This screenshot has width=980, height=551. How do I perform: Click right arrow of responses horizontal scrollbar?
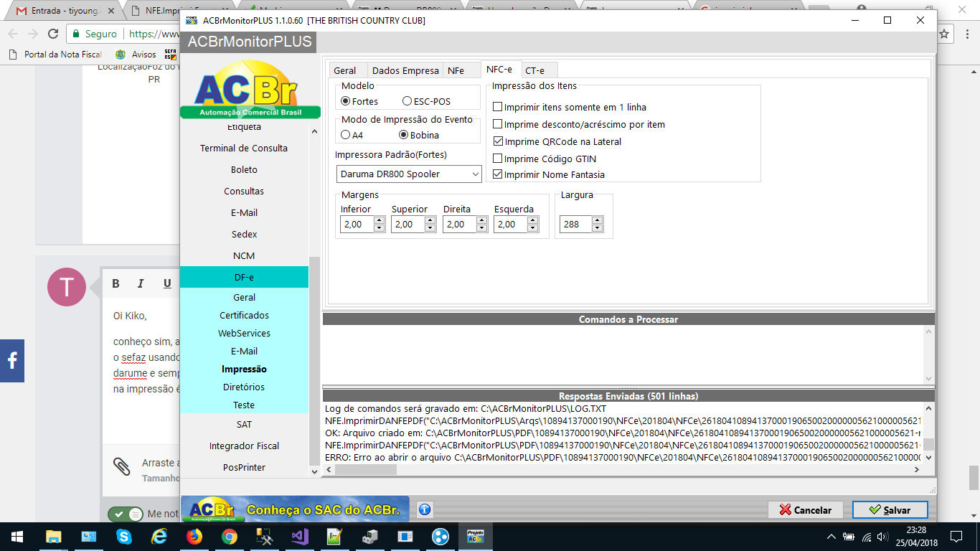click(916, 469)
